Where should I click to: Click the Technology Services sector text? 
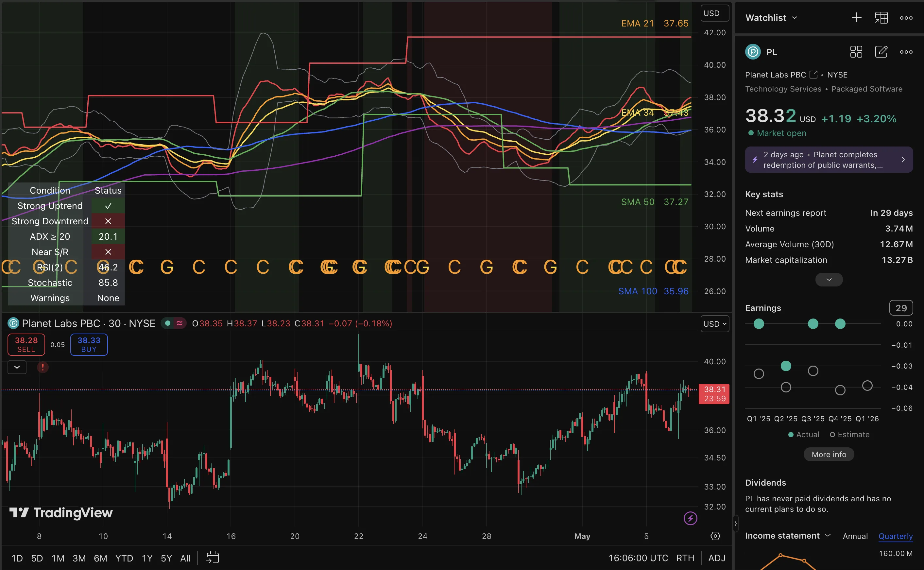(x=783, y=89)
